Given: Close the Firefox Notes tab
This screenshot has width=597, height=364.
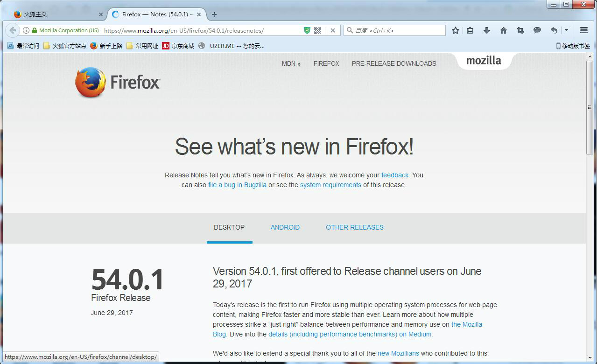Looking at the screenshot, I should (x=199, y=14).
